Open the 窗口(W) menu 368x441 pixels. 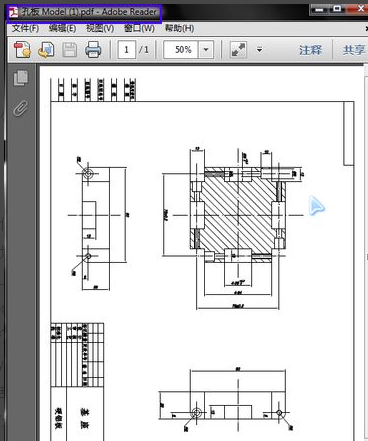click(x=139, y=28)
